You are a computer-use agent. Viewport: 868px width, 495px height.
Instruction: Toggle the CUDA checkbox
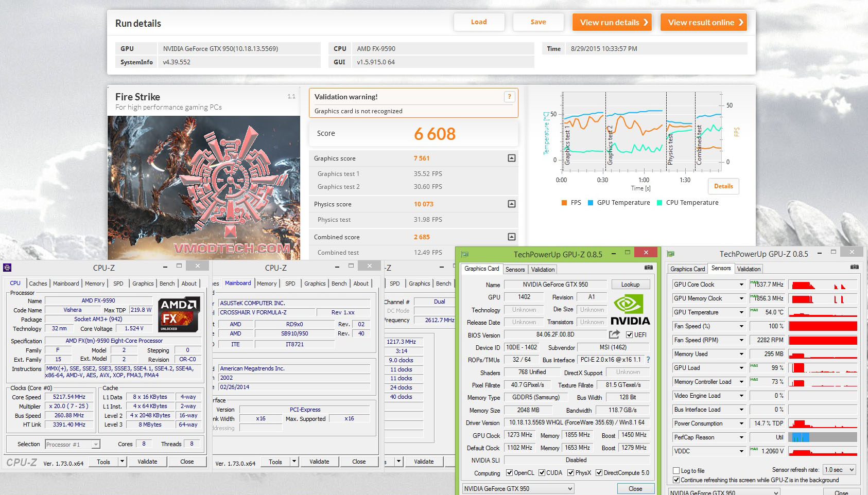pyautogui.click(x=542, y=473)
